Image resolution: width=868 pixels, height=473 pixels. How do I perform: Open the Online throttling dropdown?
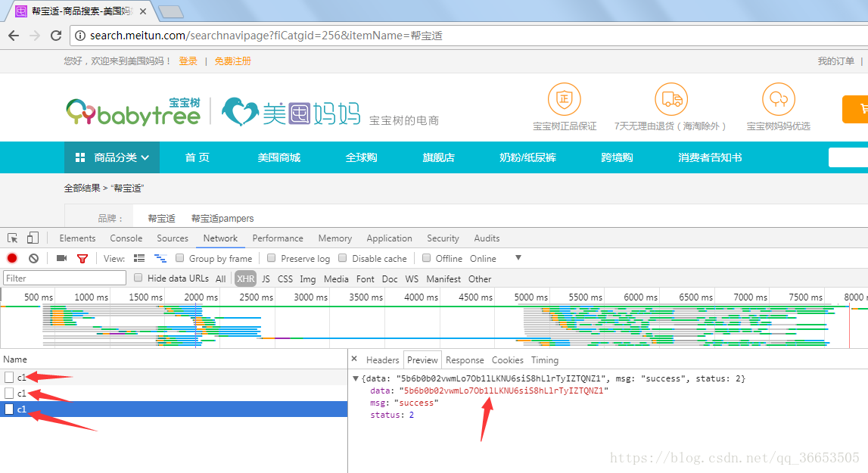(x=496, y=258)
